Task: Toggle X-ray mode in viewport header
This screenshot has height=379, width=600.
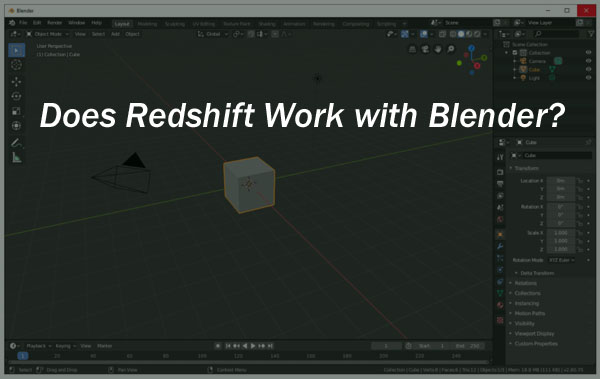Action: [x=442, y=34]
